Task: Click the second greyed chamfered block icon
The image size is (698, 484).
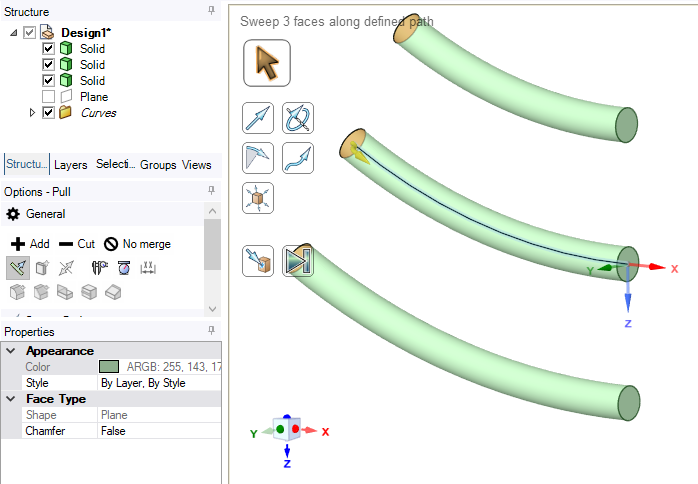Action: [41, 293]
